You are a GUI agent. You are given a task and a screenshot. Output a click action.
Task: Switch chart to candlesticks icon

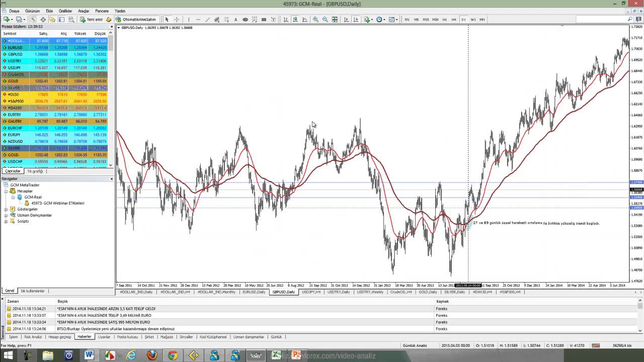point(295,20)
